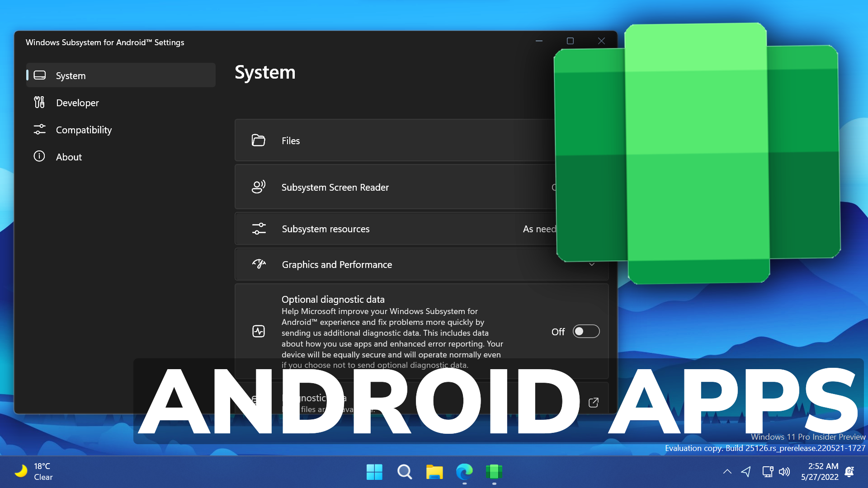Expand Graphics and Performance section
The image size is (868, 488).
point(592,264)
